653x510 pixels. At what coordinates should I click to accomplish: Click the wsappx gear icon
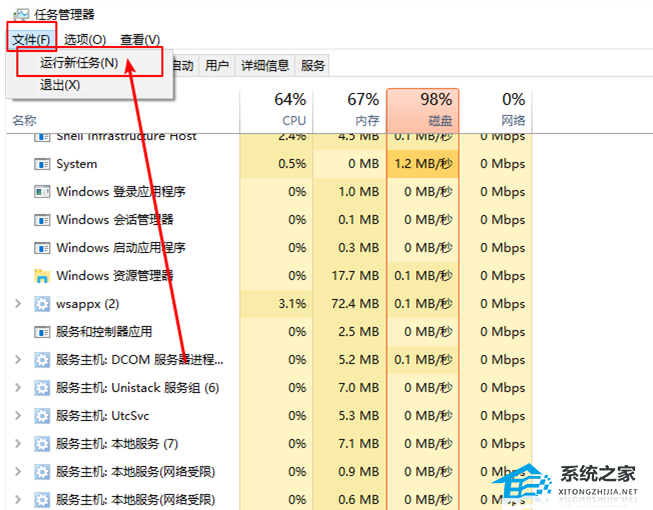click(x=42, y=304)
